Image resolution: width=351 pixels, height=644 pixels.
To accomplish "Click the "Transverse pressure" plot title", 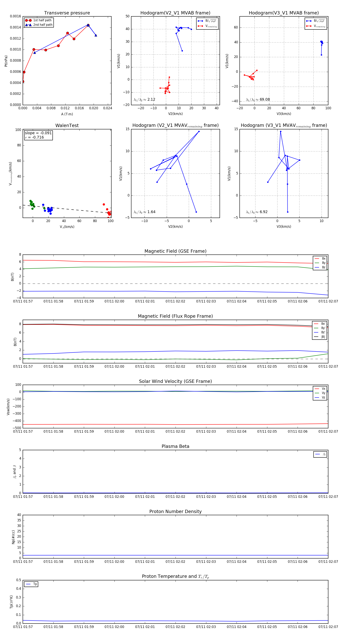I will tap(67, 13).
